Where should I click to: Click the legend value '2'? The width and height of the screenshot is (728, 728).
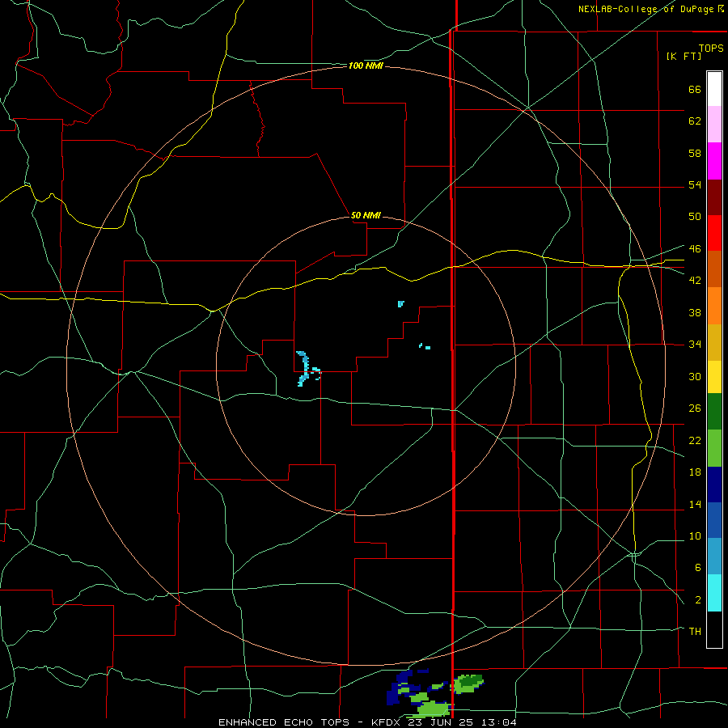pyautogui.click(x=697, y=600)
